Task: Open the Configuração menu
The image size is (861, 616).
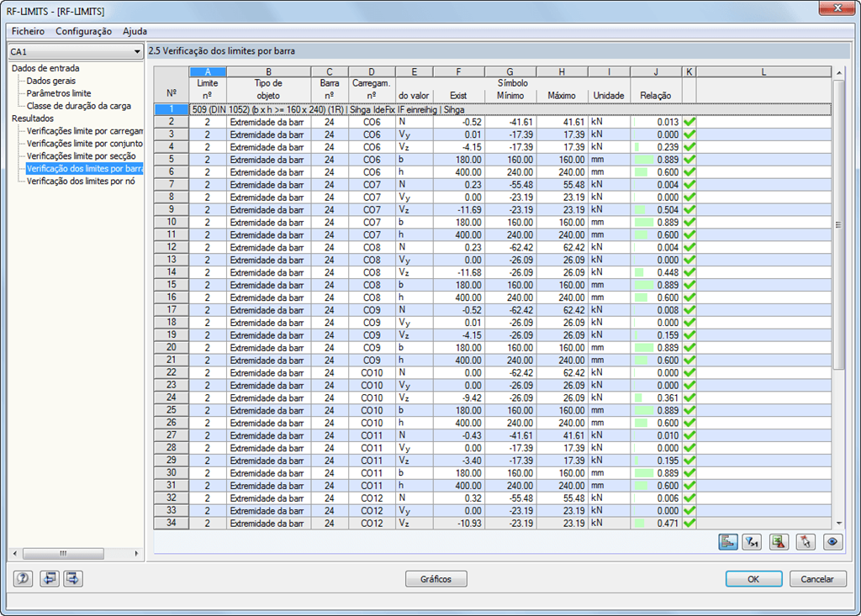Action: 83,31
